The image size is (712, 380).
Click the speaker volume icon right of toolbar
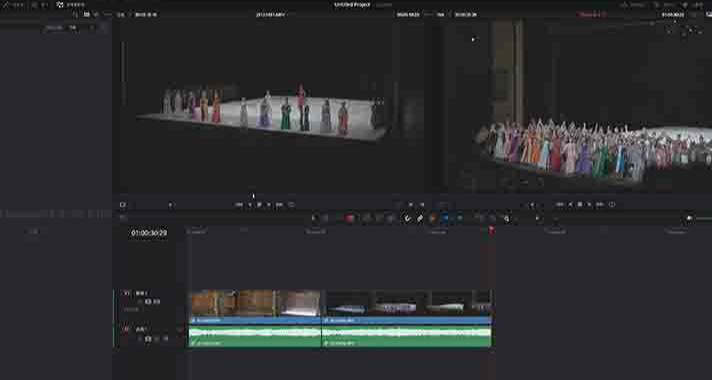tap(689, 218)
